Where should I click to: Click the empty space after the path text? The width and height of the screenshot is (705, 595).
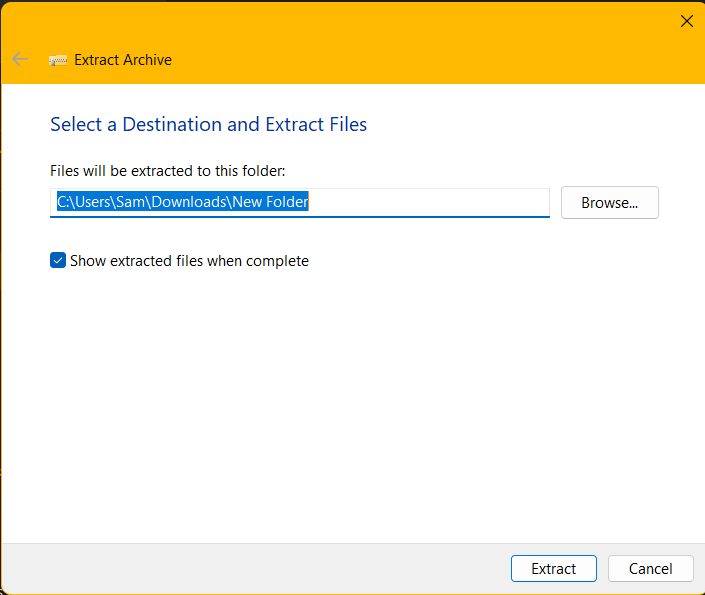point(430,202)
